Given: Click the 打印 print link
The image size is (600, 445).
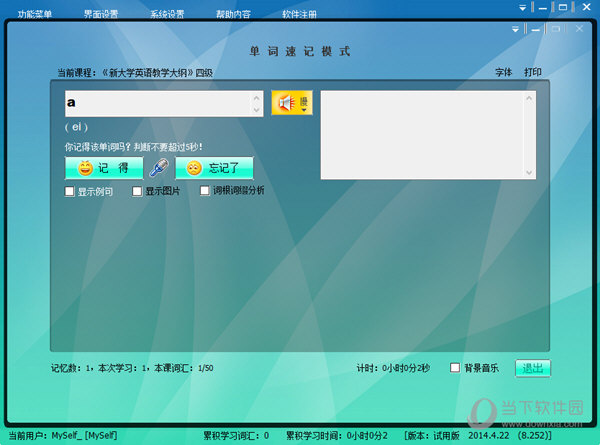Looking at the screenshot, I should 533,72.
